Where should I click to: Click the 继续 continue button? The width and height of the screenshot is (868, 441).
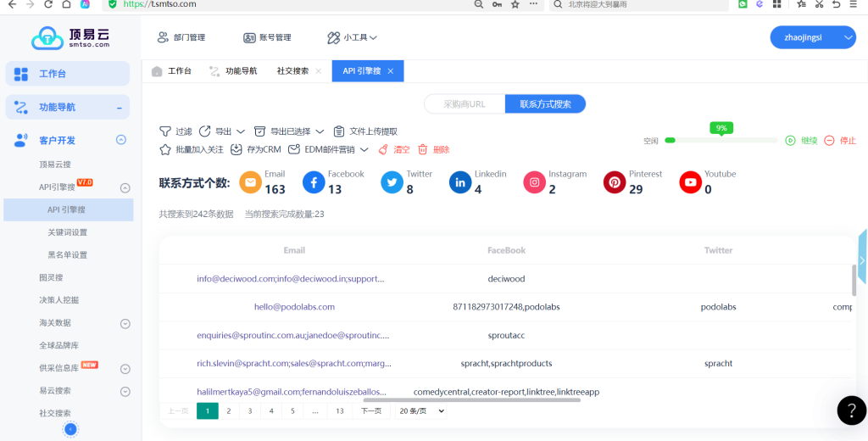(801, 141)
